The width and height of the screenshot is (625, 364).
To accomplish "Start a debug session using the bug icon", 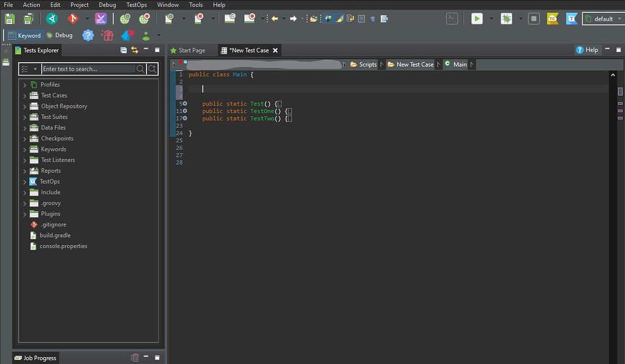I will click(x=506, y=18).
